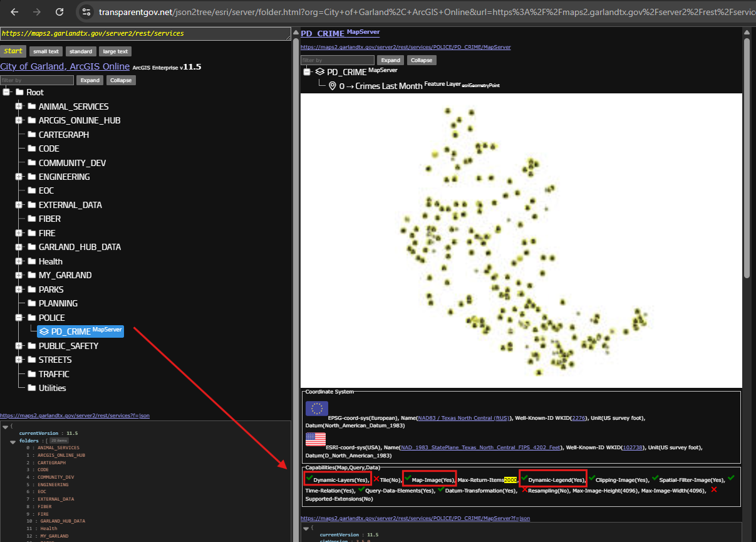Switch to small text size
The image size is (756, 542).
pyautogui.click(x=46, y=52)
